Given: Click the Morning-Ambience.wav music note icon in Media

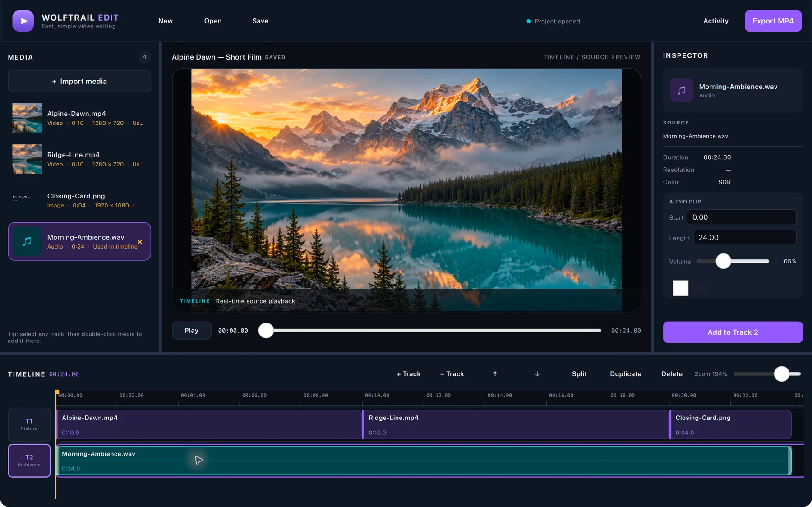Looking at the screenshot, I should point(27,241).
